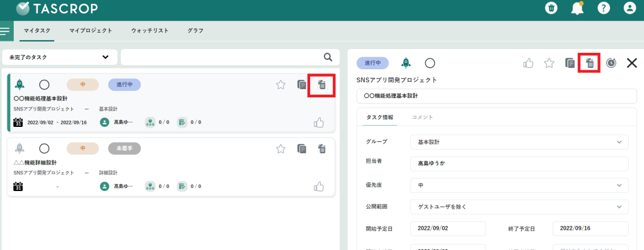Like the △△機能詳細設計 task card
644x250 pixels.
[x=319, y=186]
